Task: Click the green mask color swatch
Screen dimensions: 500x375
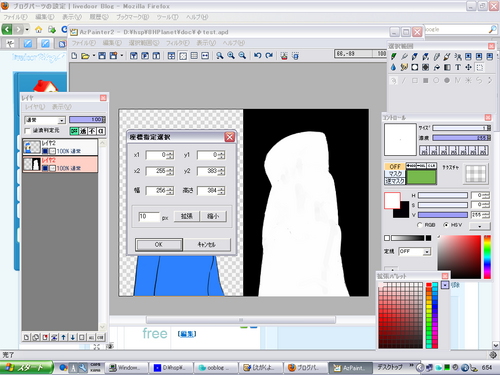Action: [421, 177]
